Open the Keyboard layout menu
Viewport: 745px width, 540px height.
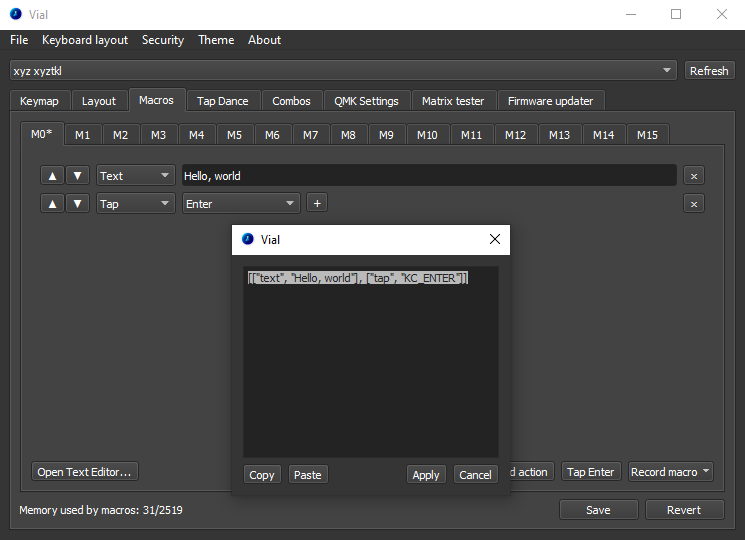85,40
